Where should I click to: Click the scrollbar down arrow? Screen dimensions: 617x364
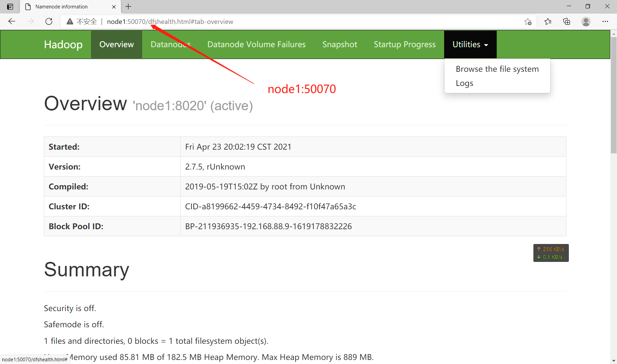pyautogui.click(x=614, y=361)
